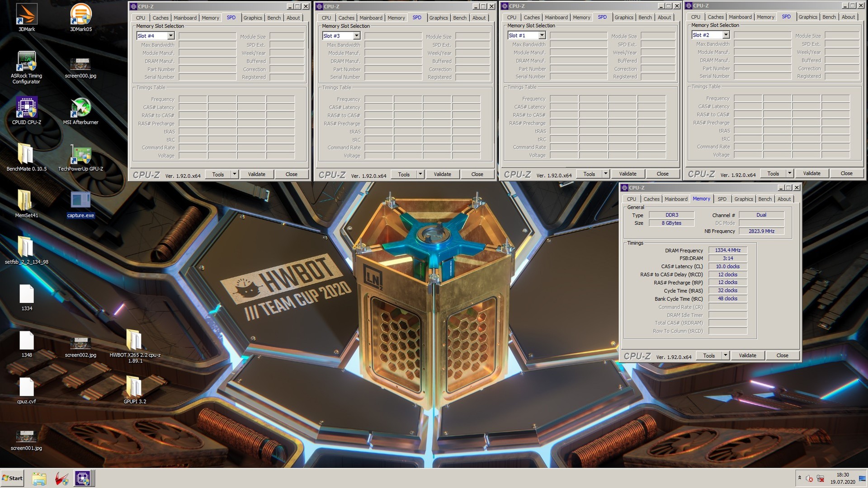Click the red checkmark taskbar icon
The height and width of the screenshot is (488, 868).
(x=62, y=479)
